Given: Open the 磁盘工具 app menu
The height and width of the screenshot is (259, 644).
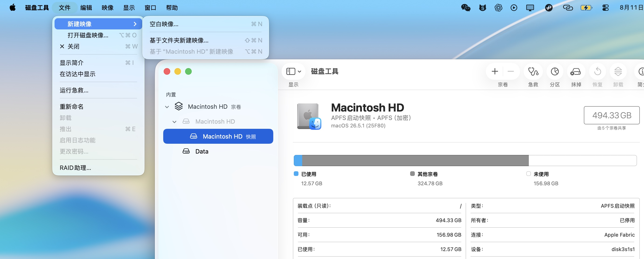Looking at the screenshot, I should pos(37,8).
